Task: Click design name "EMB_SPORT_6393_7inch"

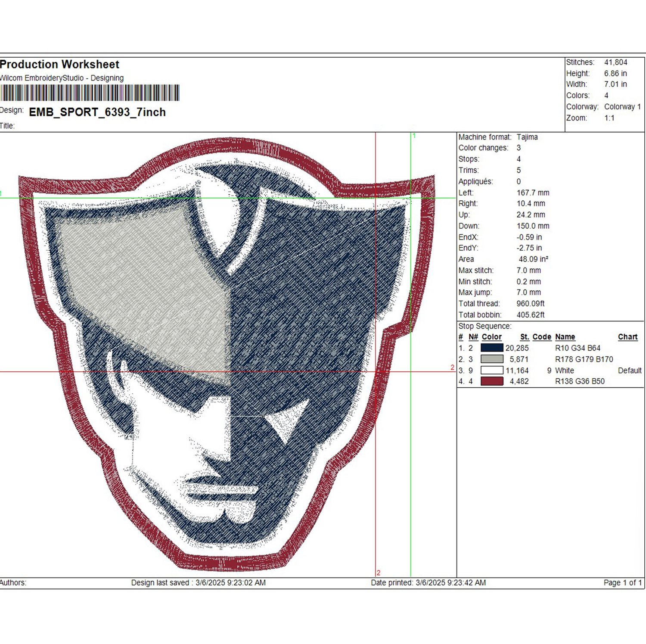Action: [97, 112]
